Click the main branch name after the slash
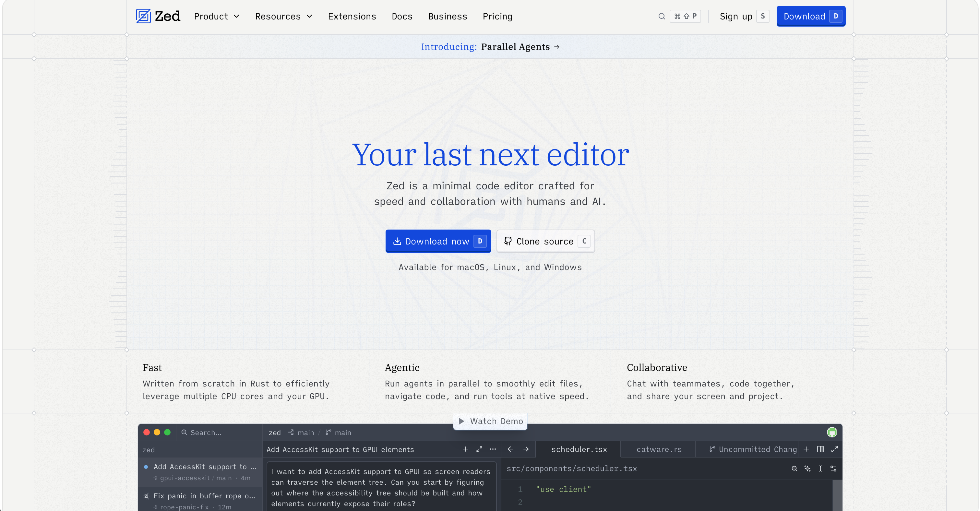This screenshot has width=980, height=511. [x=343, y=433]
